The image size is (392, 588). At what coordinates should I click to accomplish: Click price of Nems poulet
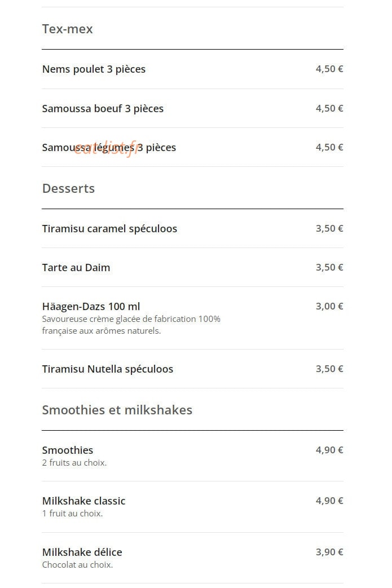[329, 69]
